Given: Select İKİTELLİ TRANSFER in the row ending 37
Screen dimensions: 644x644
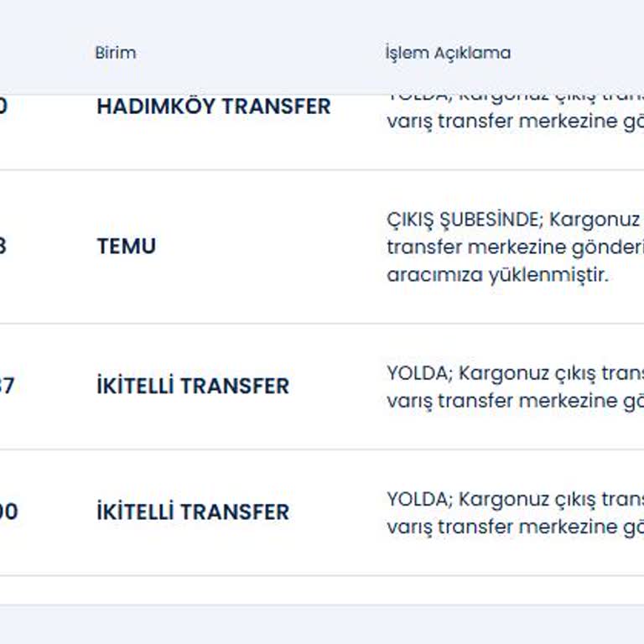Looking at the screenshot, I should click(192, 387).
